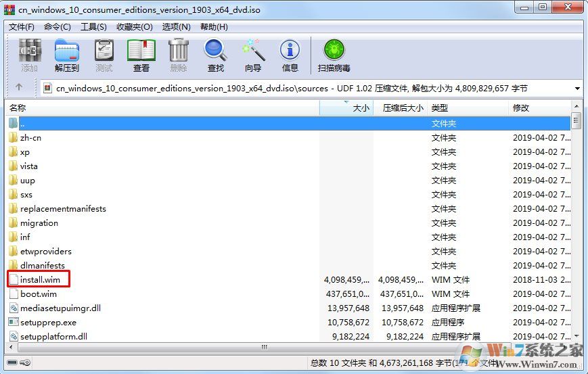
Task: Sort by the 压缩后大小 column header
Action: click(401, 108)
